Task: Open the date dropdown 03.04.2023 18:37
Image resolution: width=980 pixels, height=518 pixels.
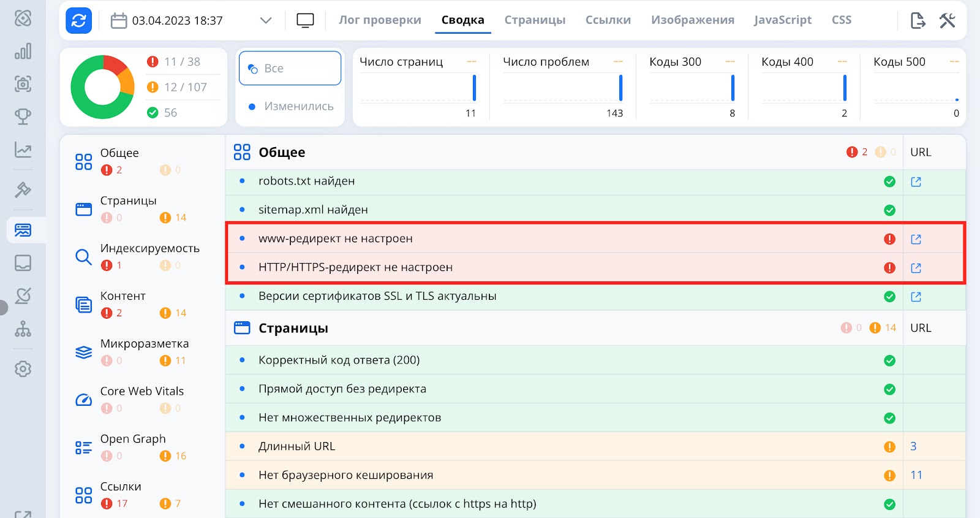Action: 191,20
